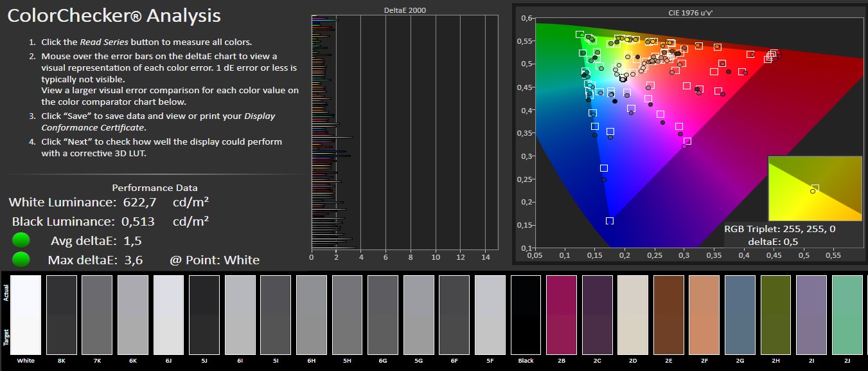This screenshot has width=868, height=371.
Task: Select the 2F peach color swatch
Action: (x=704, y=315)
